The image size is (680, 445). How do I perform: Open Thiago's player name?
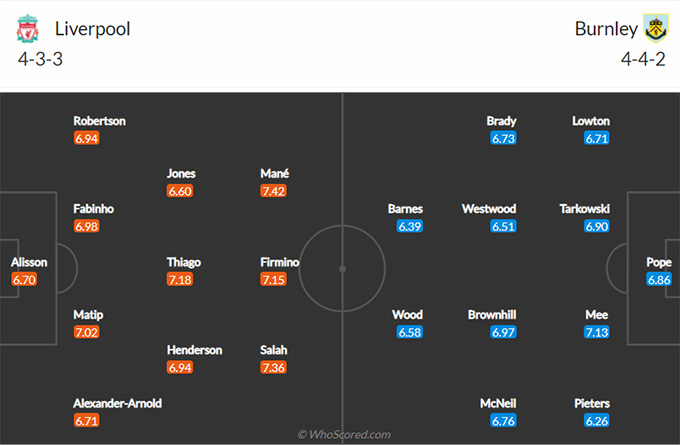click(183, 262)
